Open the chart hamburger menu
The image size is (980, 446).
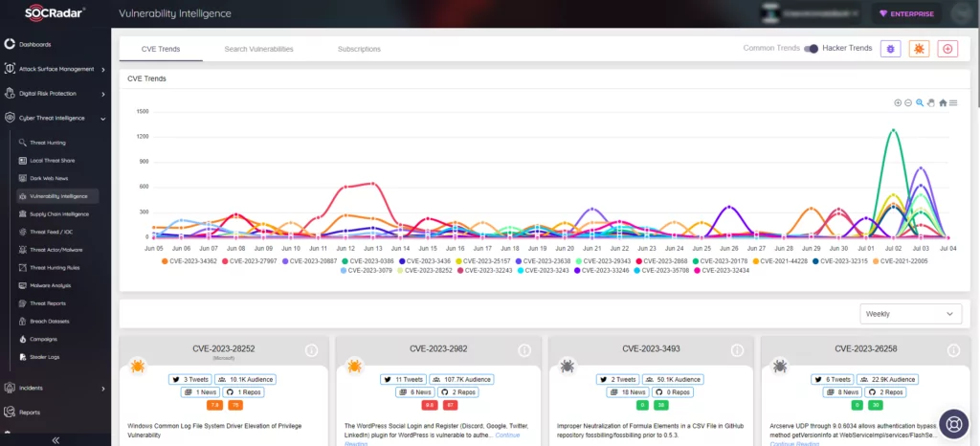(953, 103)
